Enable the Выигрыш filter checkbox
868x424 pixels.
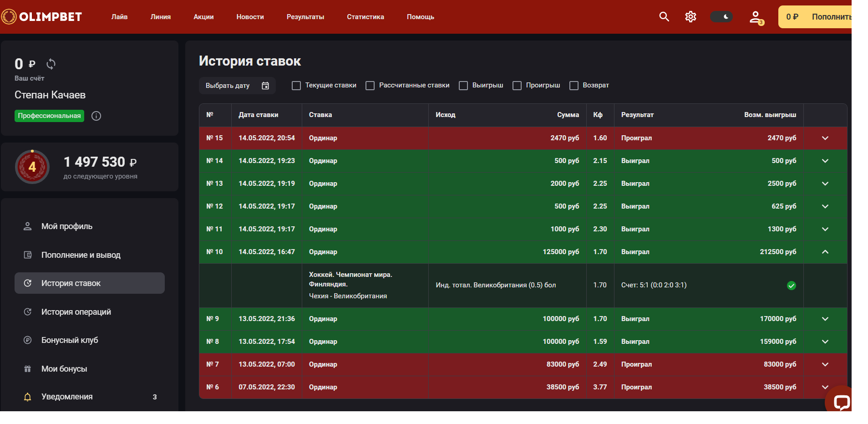463,86
